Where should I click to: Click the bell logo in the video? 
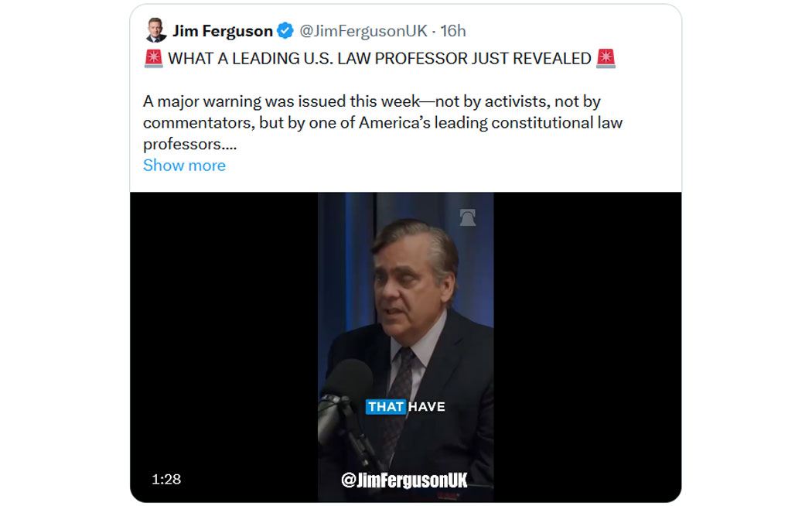467,218
